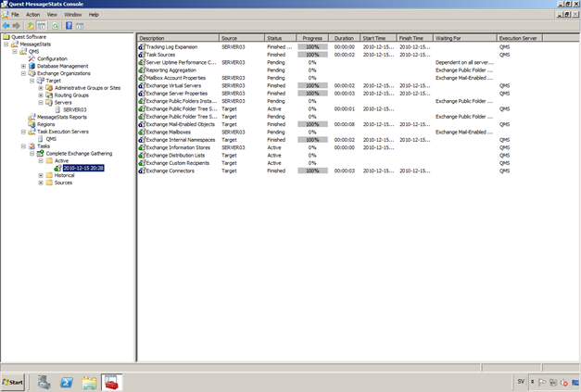
Task: Click the Up One Level folder icon
Action: click(x=30, y=26)
